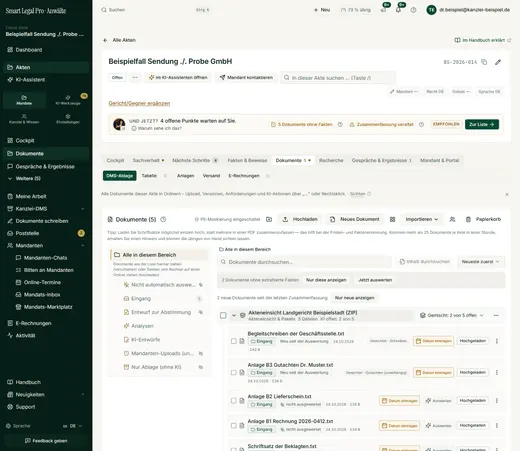Select Mandate section icon in sidebar

pyautogui.click(x=24, y=100)
